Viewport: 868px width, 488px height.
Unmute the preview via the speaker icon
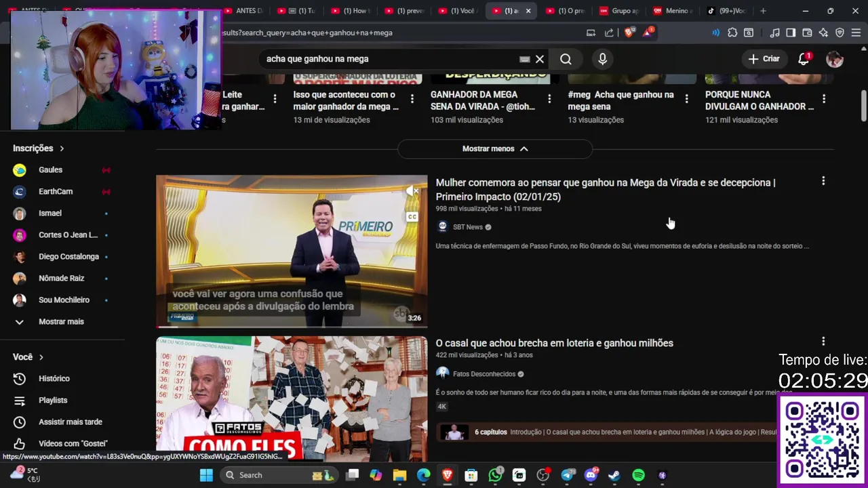[x=412, y=192]
